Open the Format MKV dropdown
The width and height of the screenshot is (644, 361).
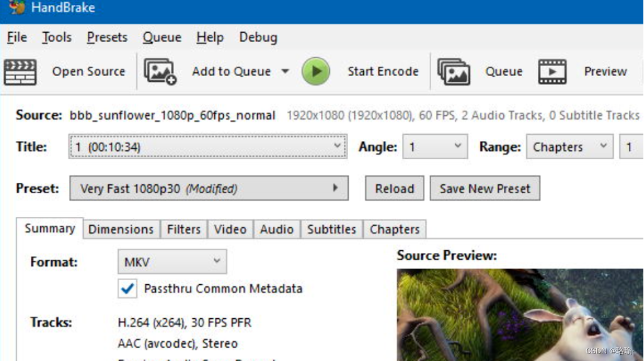[x=172, y=262]
